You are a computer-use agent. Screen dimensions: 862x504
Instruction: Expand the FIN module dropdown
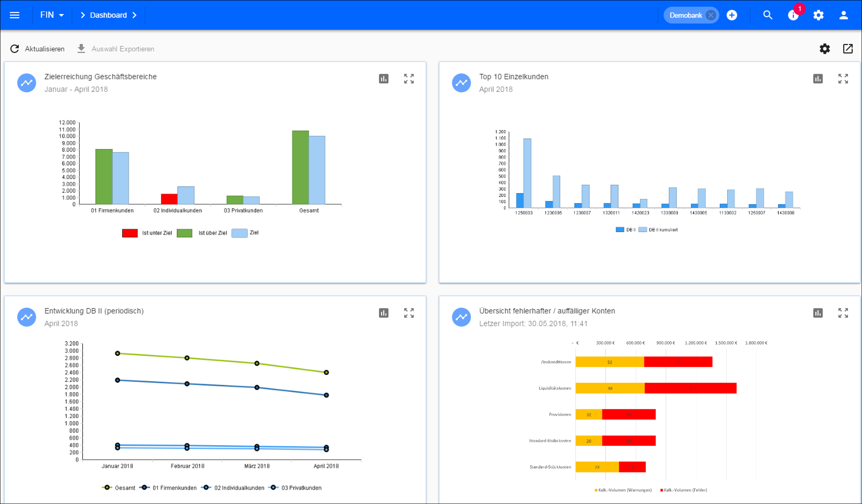pos(52,15)
